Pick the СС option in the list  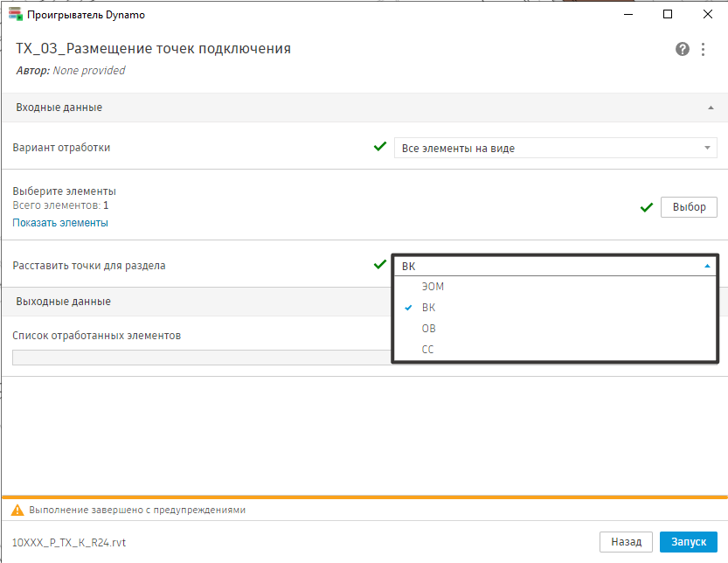[x=427, y=350]
